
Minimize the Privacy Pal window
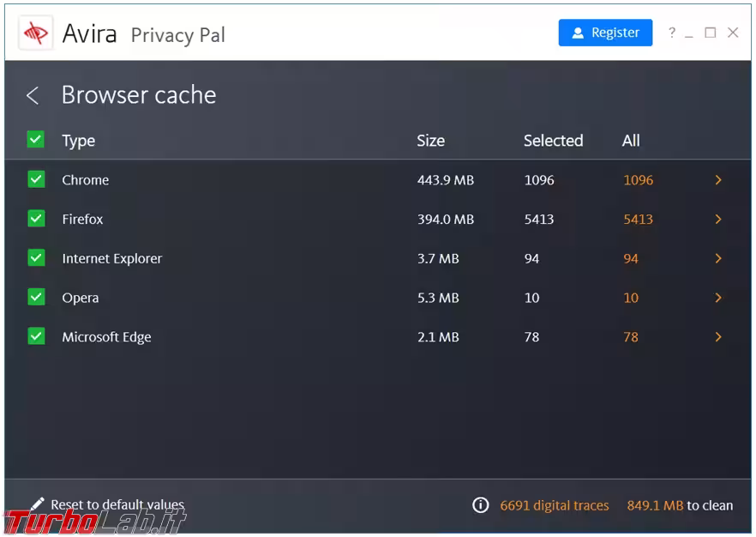[689, 33]
